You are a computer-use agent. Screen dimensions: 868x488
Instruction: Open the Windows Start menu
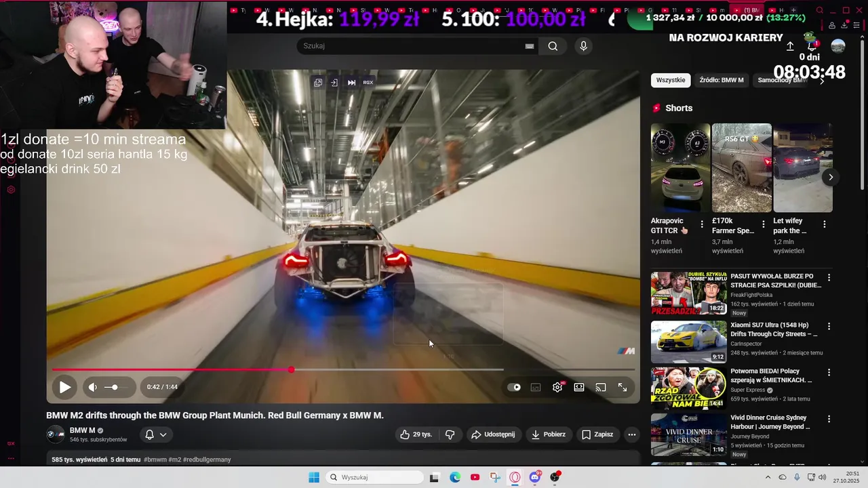click(x=314, y=477)
